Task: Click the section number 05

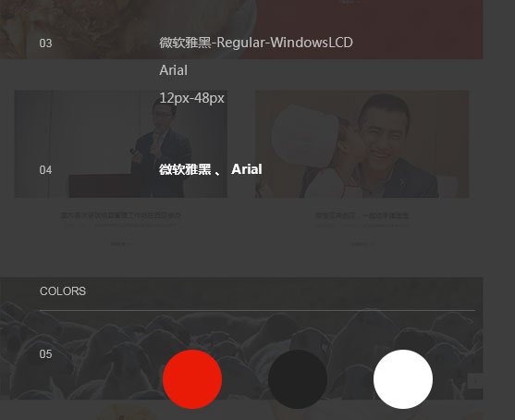Action: click(45, 354)
